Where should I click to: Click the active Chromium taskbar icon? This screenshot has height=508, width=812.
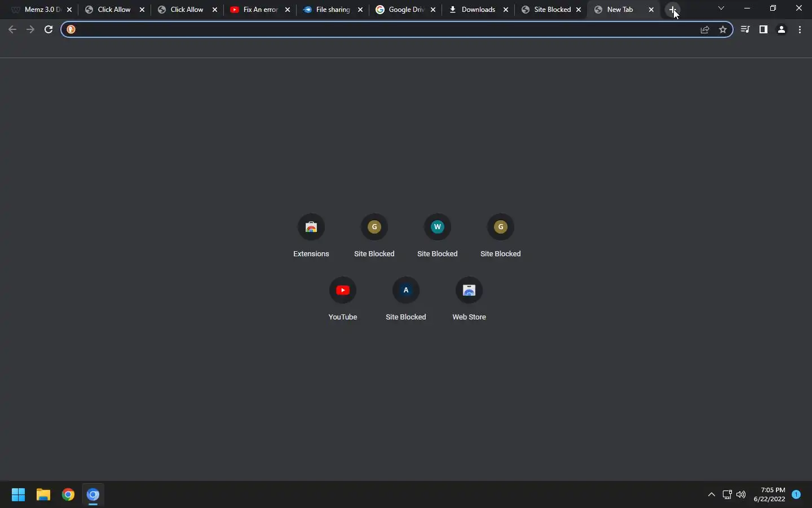(x=93, y=495)
